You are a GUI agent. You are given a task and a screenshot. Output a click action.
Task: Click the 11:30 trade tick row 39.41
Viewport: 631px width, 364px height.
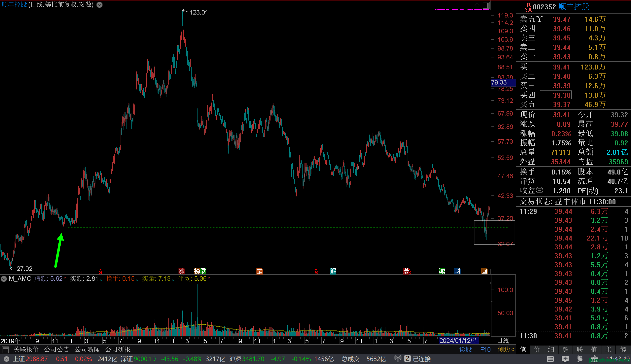574,335
